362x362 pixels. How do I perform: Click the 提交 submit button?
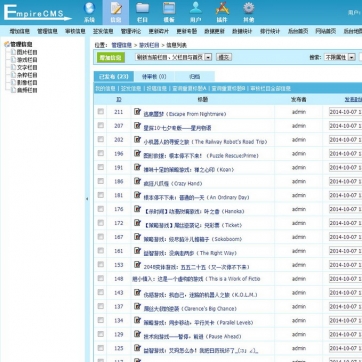click(x=224, y=57)
